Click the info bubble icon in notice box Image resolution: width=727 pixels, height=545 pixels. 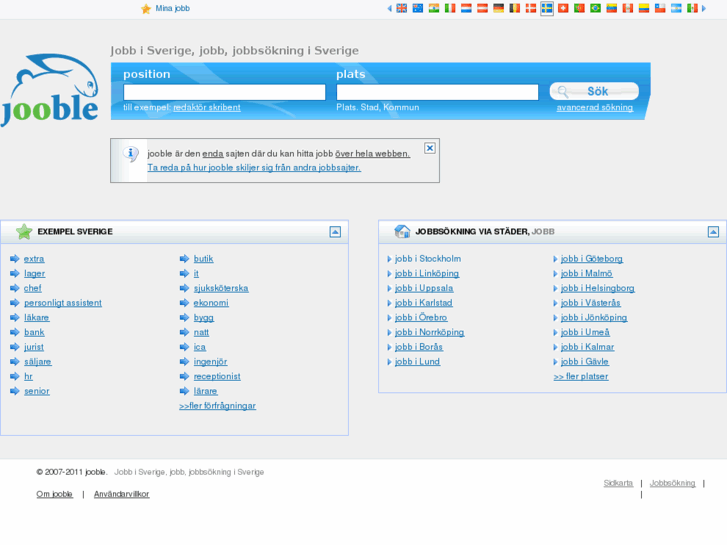[x=130, y=154]
